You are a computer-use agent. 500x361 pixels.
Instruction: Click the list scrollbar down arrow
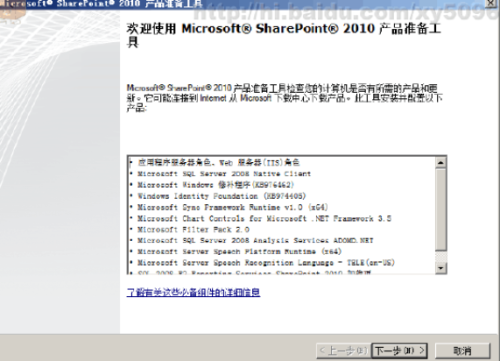coord(441,268)
